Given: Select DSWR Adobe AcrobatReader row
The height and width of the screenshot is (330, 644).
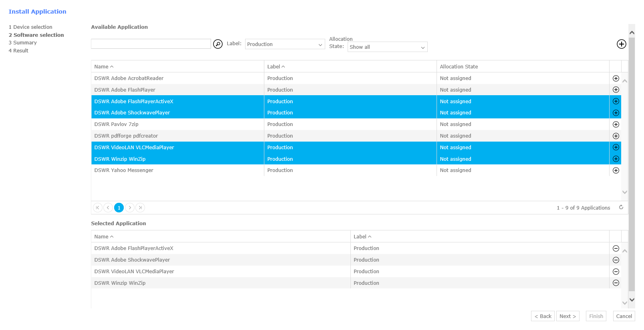Looking at the screenshot, I should [x=356, y=78].
